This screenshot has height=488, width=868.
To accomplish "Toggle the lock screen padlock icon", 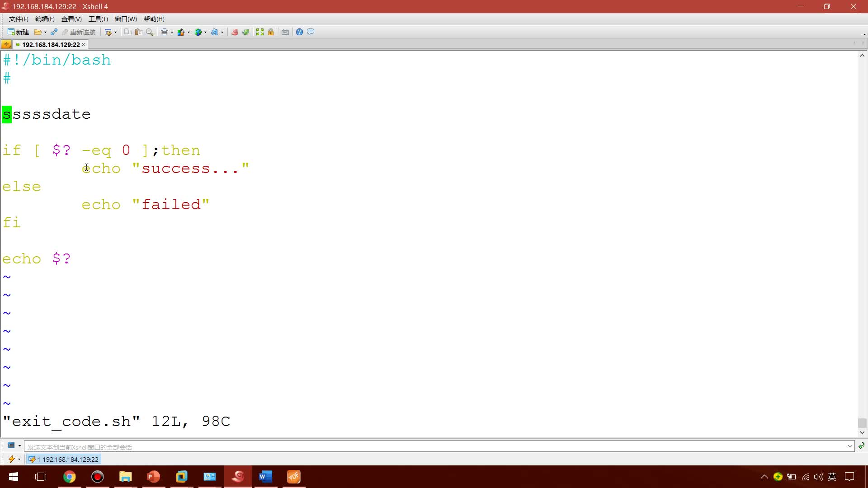I will click(271, 32).
